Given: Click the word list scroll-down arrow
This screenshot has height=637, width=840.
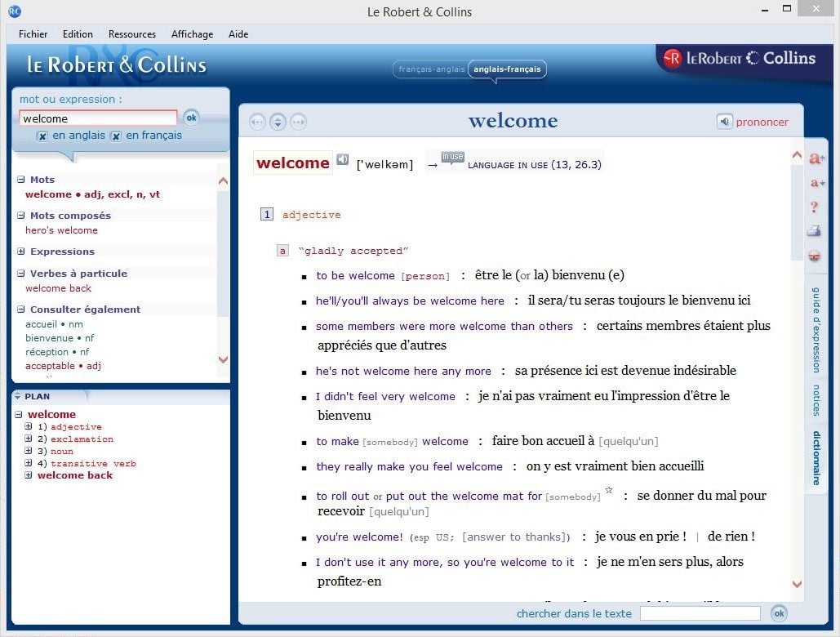Looking at the screenshot, I should click(x=224, y=359).
